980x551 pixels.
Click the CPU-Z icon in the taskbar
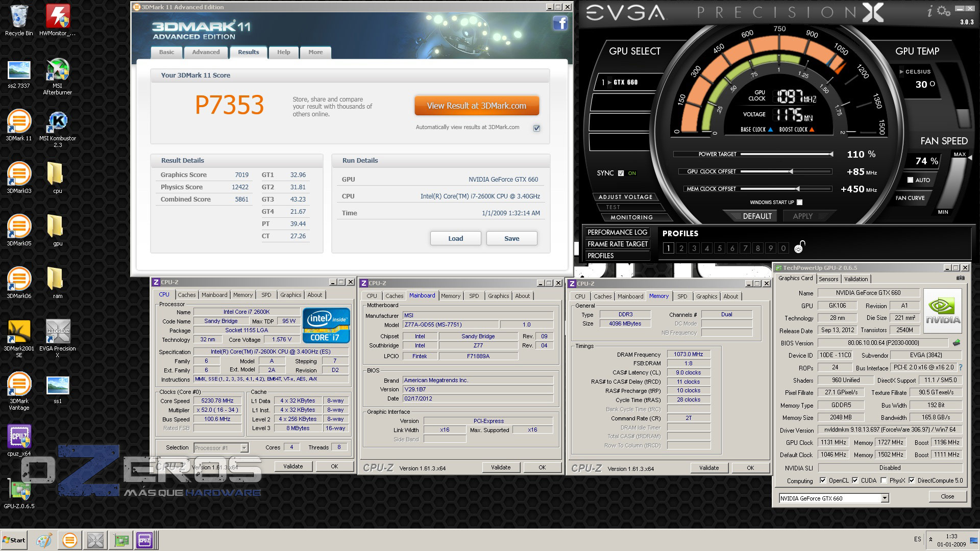(x=144, y=540)
